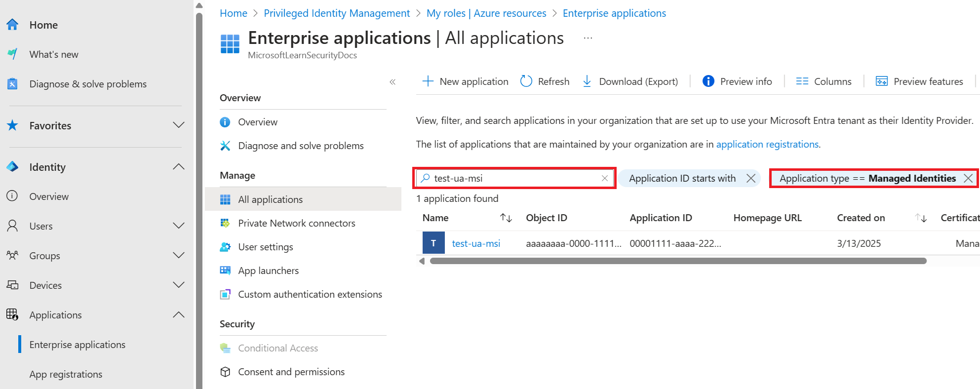Collapse the resource menu with double-chevron

[392, 82]
